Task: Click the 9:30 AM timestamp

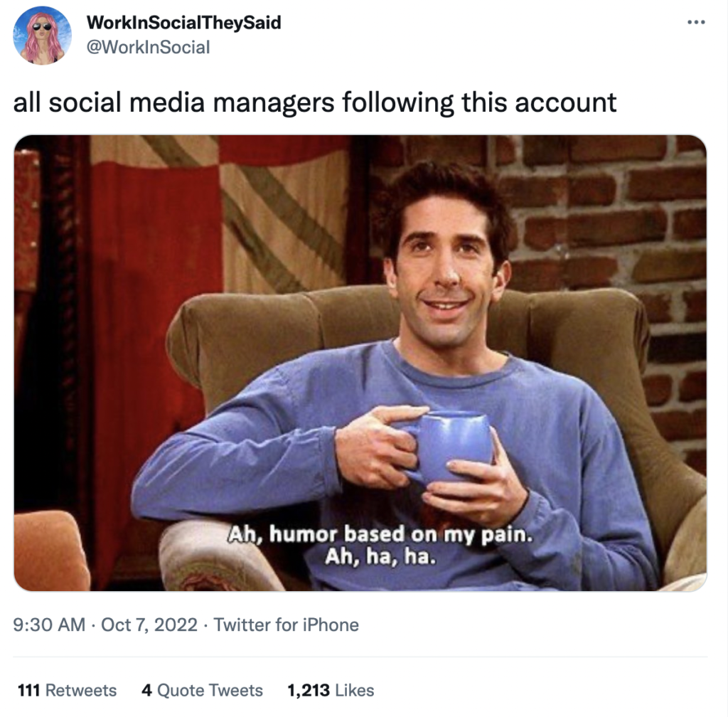Action: (x=49, y=625)
